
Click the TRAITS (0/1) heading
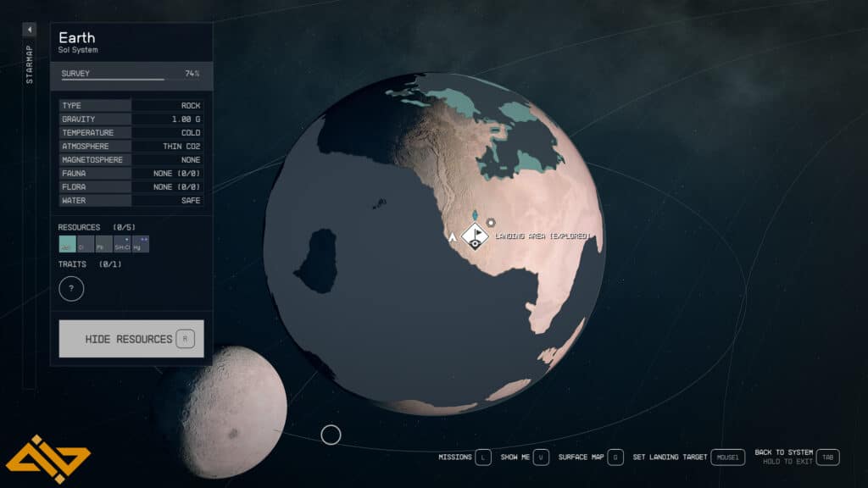[x=90, y=264]
